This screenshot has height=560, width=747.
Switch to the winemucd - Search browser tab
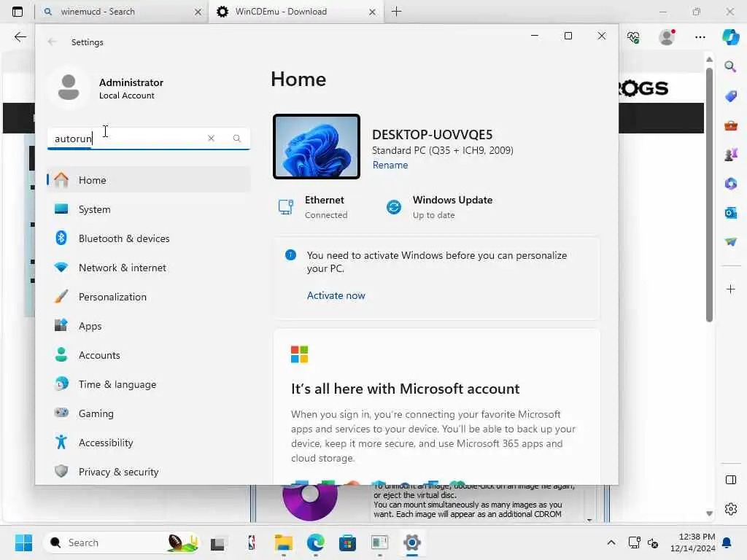tap(121, 12)
